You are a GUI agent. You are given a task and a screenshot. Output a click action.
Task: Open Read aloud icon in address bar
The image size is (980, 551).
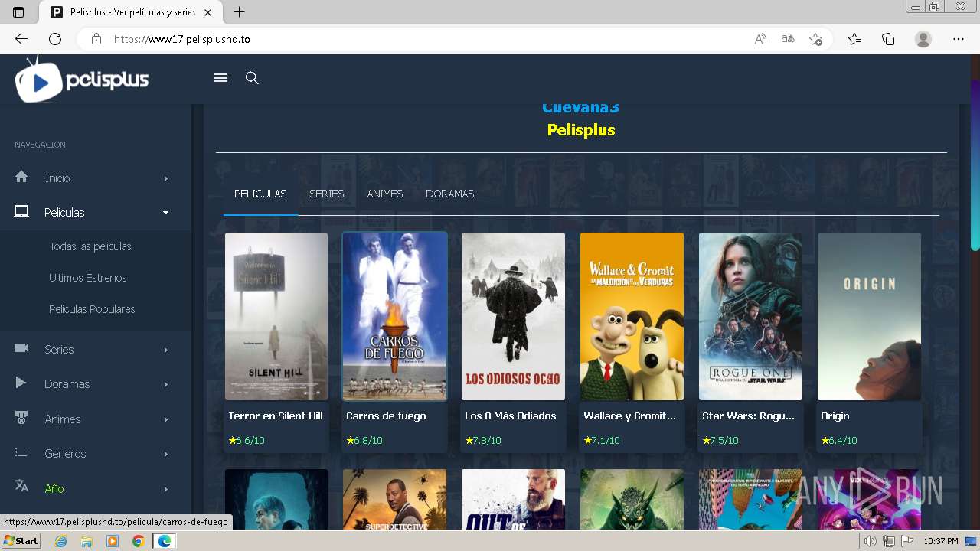760,39
